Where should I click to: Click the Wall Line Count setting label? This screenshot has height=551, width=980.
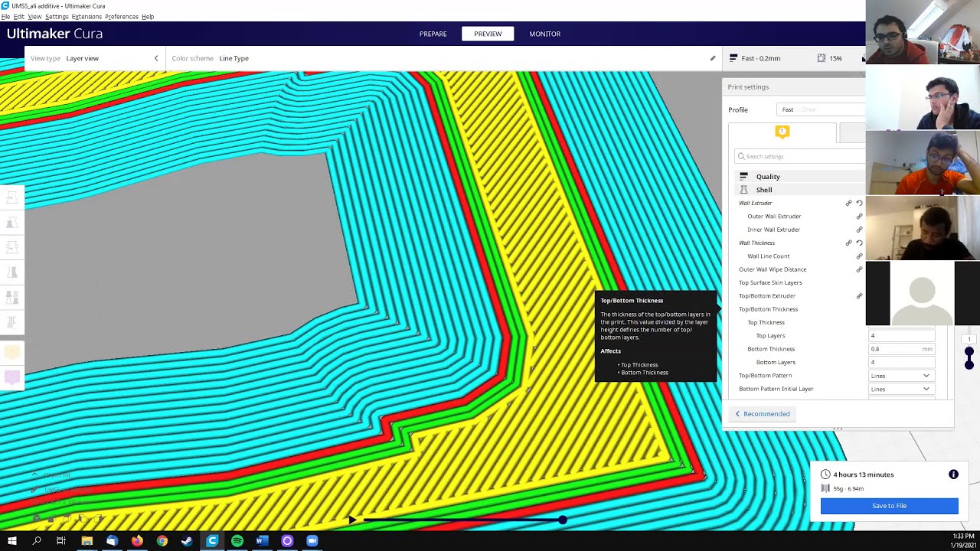pos(768,256)
